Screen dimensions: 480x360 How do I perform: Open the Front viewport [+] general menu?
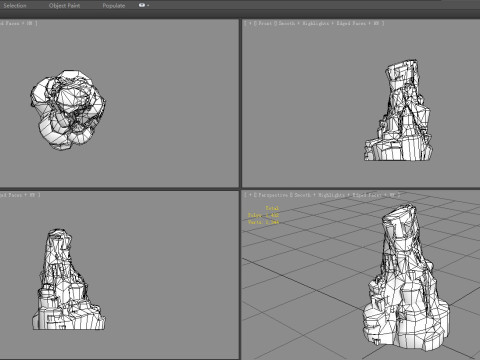[x=250, y=23]
